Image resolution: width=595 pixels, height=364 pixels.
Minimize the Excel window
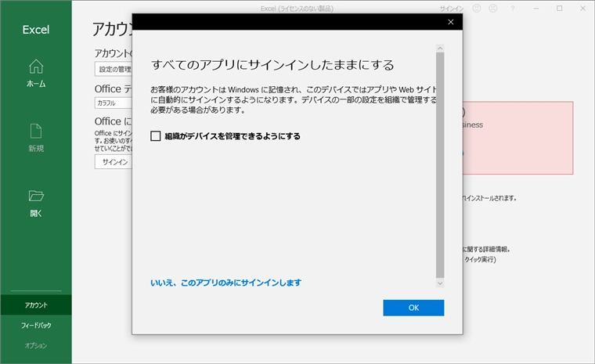point(536,9)
